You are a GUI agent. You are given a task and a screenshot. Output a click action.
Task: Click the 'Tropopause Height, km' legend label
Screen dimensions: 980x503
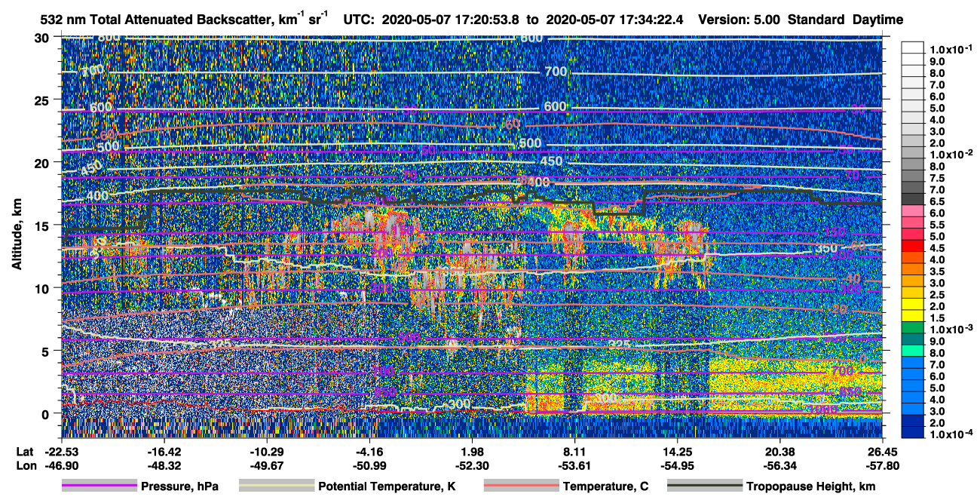click(810, 486)
